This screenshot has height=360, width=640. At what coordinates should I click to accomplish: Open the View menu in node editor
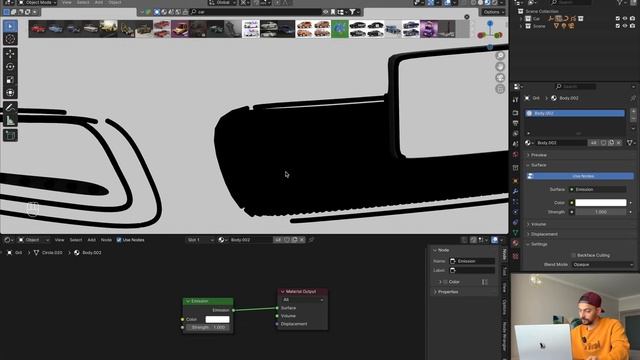[59, 240]
